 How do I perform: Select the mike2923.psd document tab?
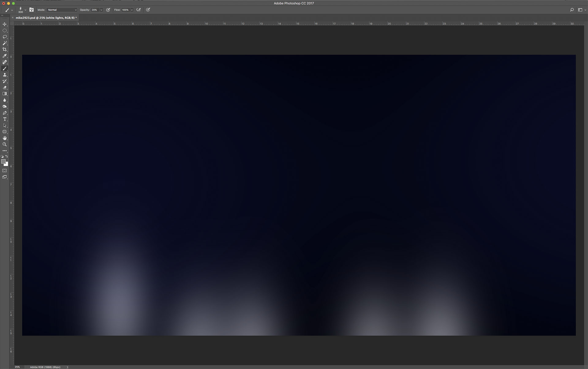click(46, 18)
